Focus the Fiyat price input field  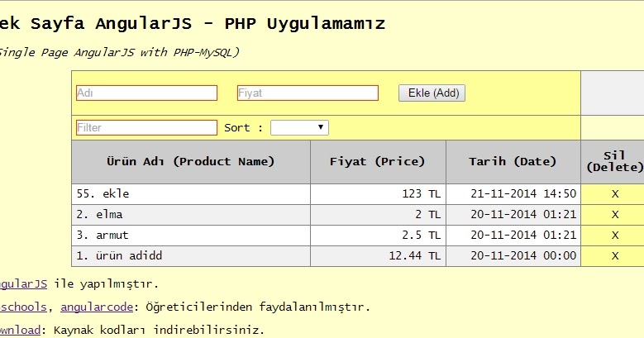click(x=308, y=93)
